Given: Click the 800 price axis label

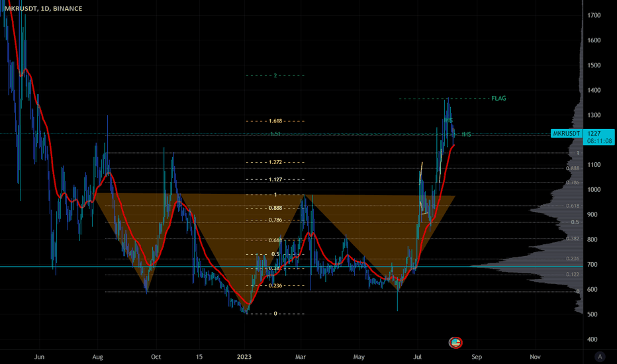Looking at the screenshot, I should point(593,240).
